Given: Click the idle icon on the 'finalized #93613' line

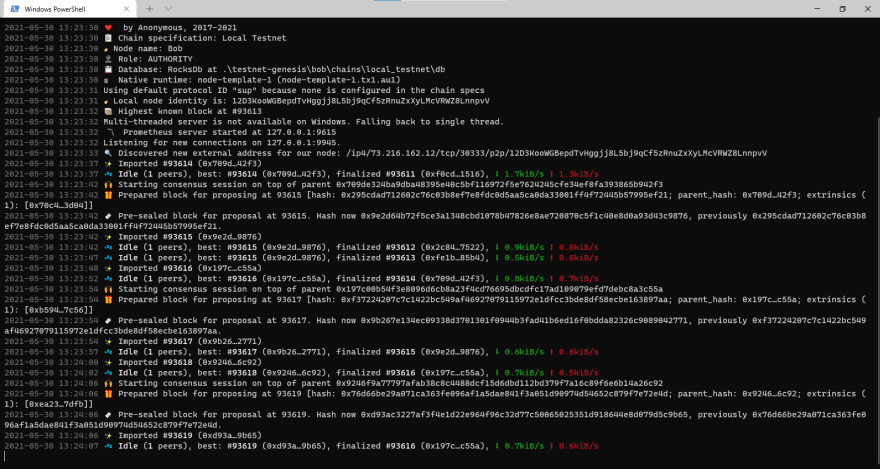Looking at the screenshot, I should (108, 258).
